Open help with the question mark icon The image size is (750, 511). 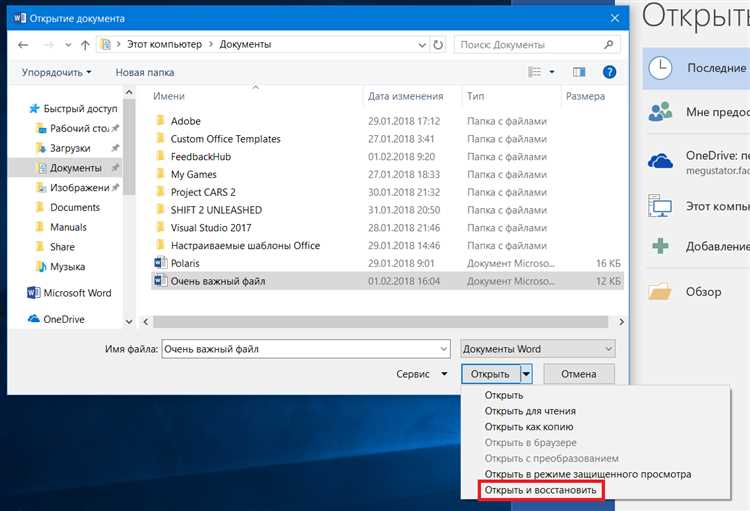(x=609, y=72)
